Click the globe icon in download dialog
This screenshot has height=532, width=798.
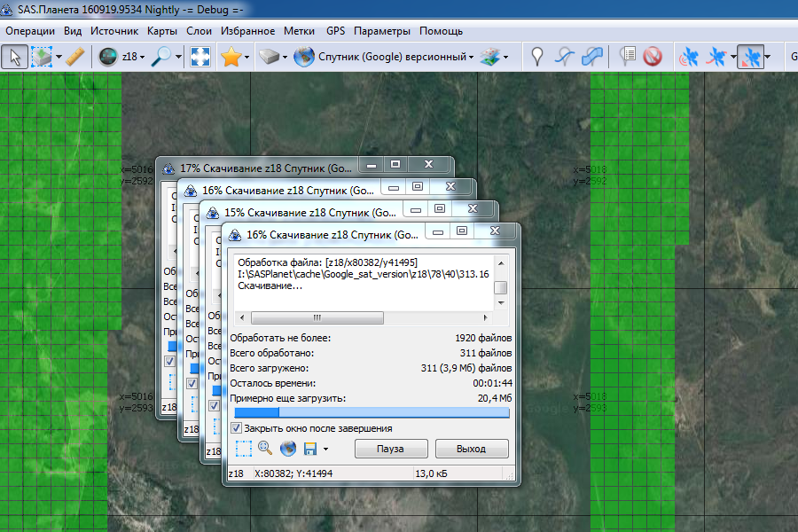click(x=287, y=449)
